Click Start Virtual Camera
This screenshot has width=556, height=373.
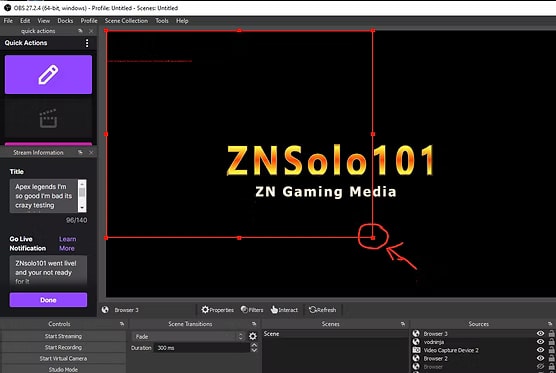pos(63,358)
